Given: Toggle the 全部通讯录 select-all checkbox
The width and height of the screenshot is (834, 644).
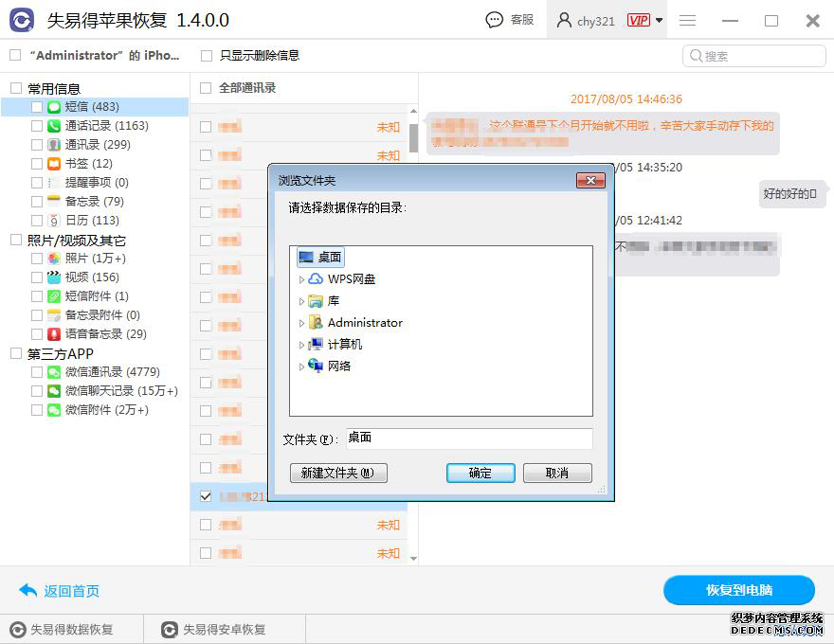Looking at the screenshot, I should click(206, 88).
